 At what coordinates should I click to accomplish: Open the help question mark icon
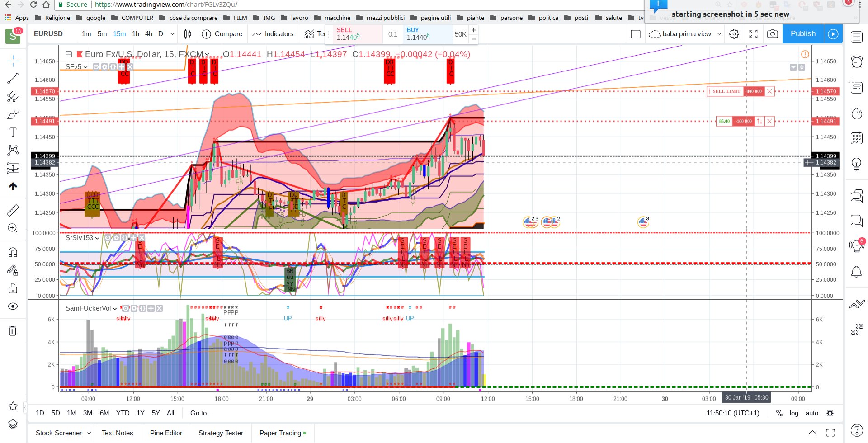[856, 430]
